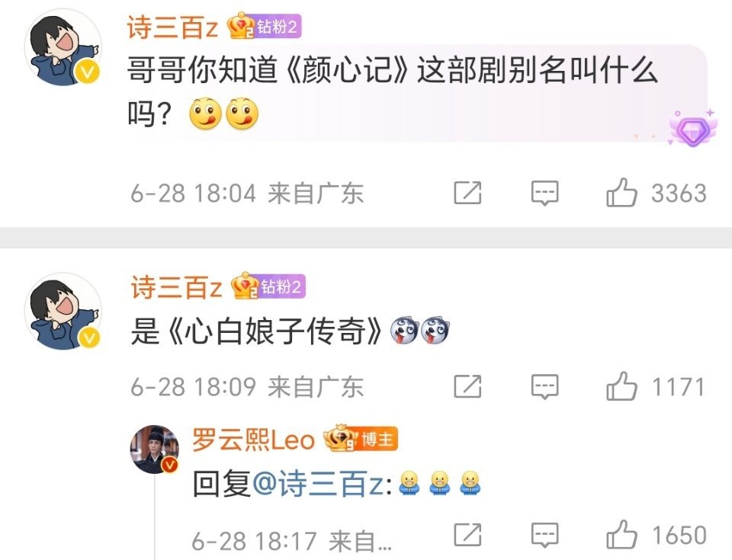Image resolution: width=732 pixels, height=560 pixels.
Task: Tap the 钻粉2 badge on second comment
Action: pyautogui.click(x=268, y=286)
